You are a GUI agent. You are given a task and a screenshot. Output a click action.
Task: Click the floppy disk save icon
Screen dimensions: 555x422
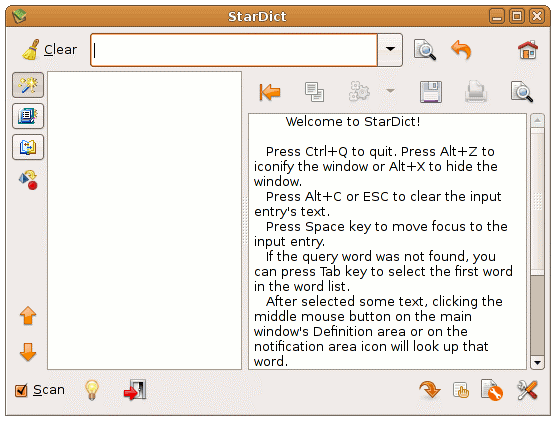pos(431,92)
